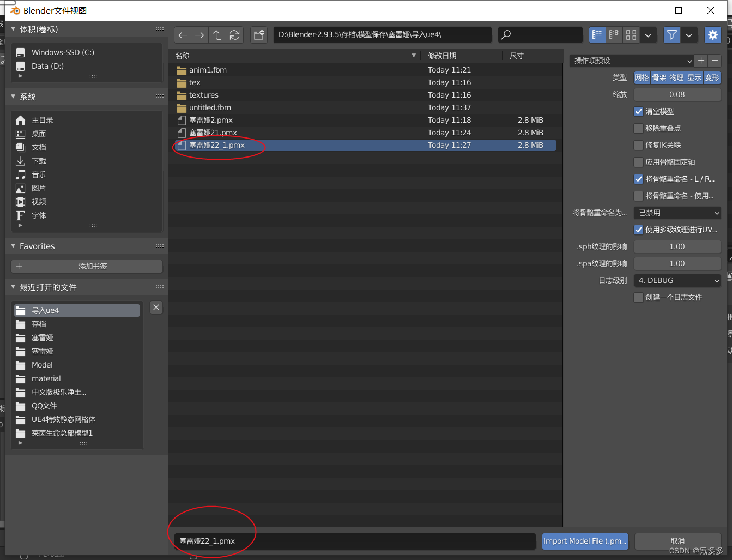
Task: Adjust 缩放 scale value 0.08
Action: (x=677, y=94)
